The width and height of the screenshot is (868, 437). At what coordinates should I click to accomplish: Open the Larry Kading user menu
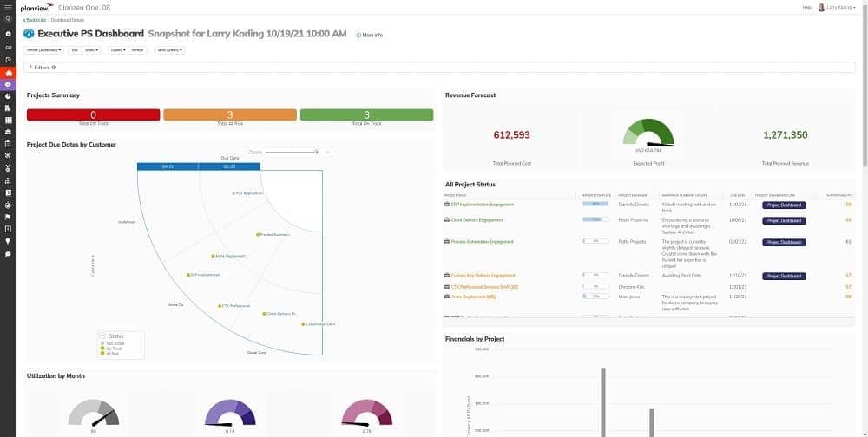[841, 7]
